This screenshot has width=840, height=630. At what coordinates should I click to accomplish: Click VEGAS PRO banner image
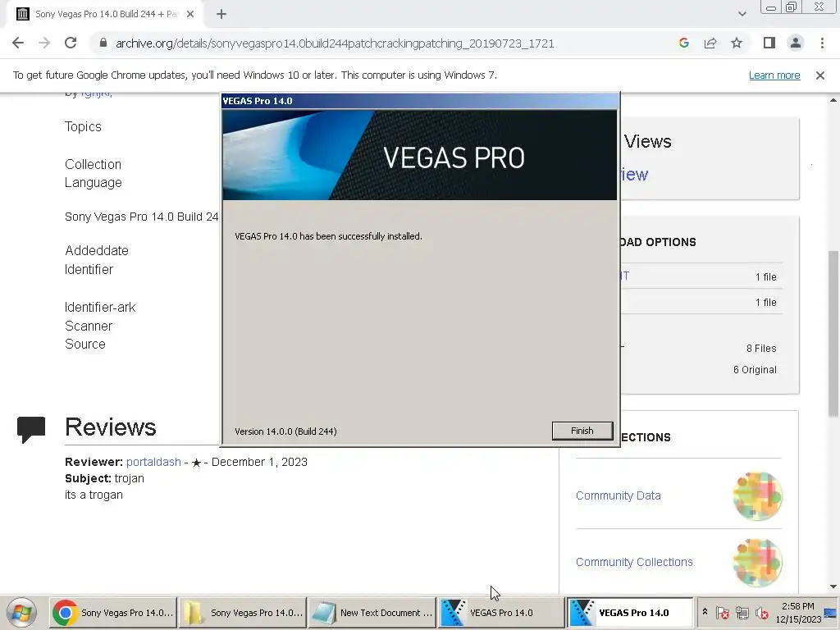[419, 155]
